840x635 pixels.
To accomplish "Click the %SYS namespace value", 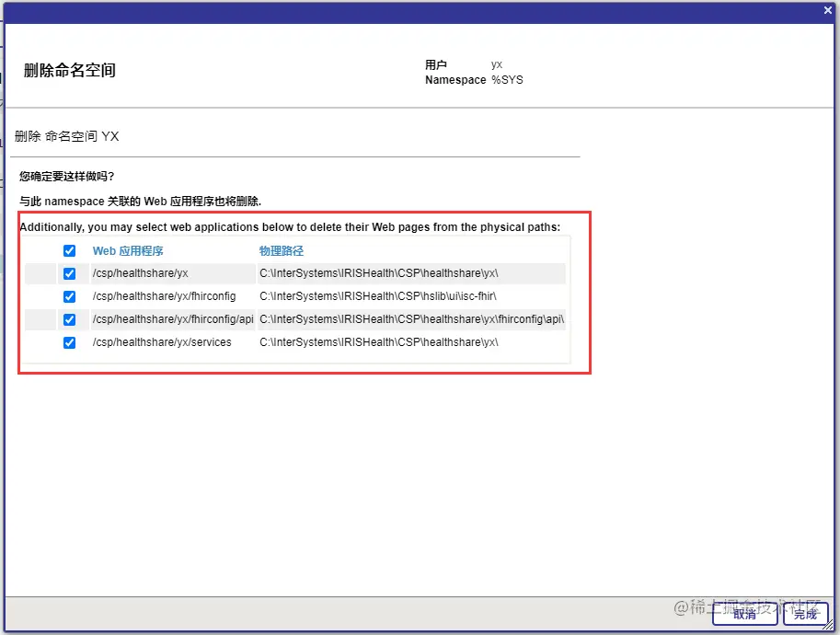I will (x=507, y=80).
